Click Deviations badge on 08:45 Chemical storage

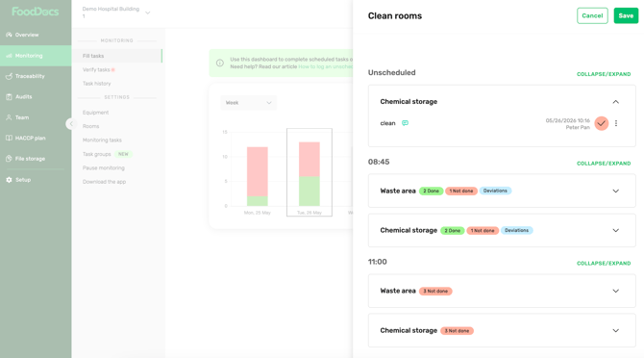coord(517,231)
